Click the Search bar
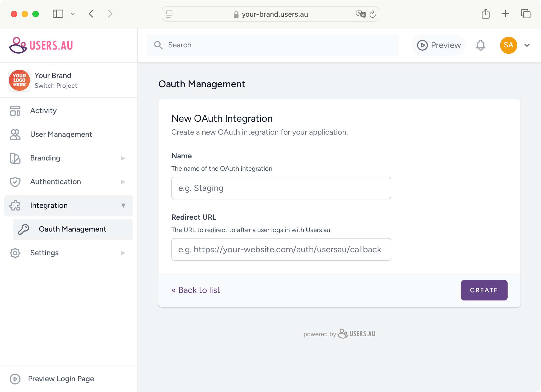The width and height of the screenshot is (541, 392). point(272,45)
